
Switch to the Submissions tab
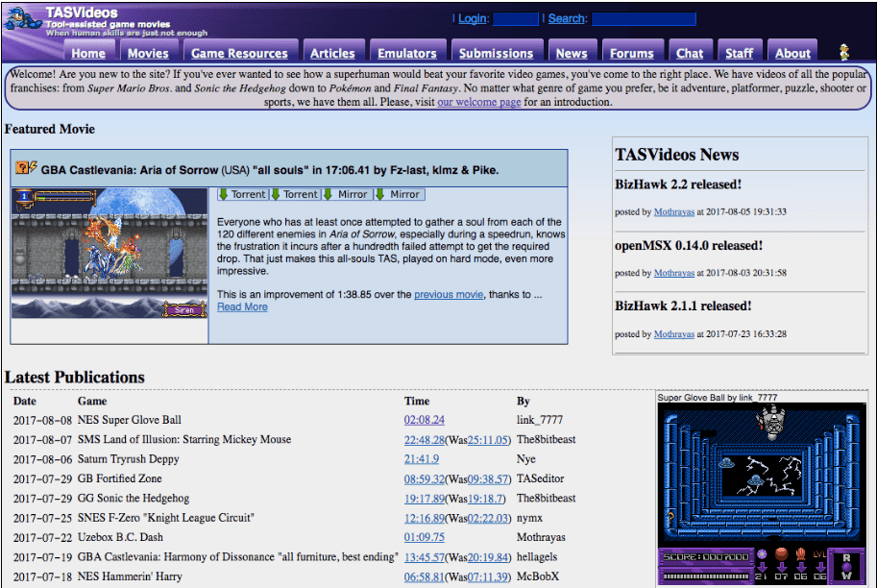pos(497,52)
